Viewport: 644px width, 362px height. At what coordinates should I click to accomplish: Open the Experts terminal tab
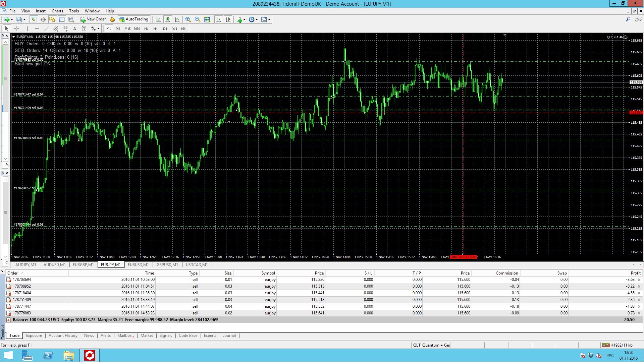[x=210, y=336]
